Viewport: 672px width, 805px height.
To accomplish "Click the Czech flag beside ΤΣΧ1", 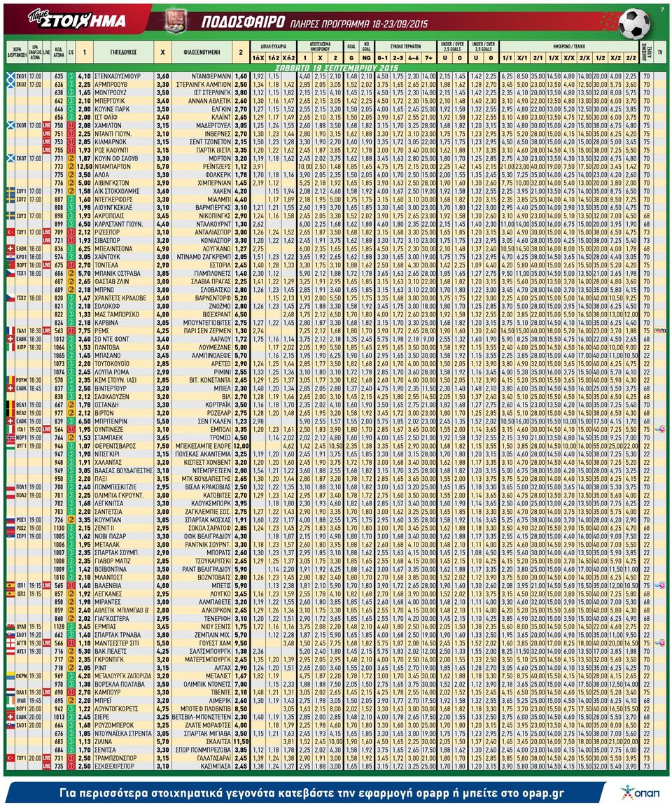I will point(10,273).
